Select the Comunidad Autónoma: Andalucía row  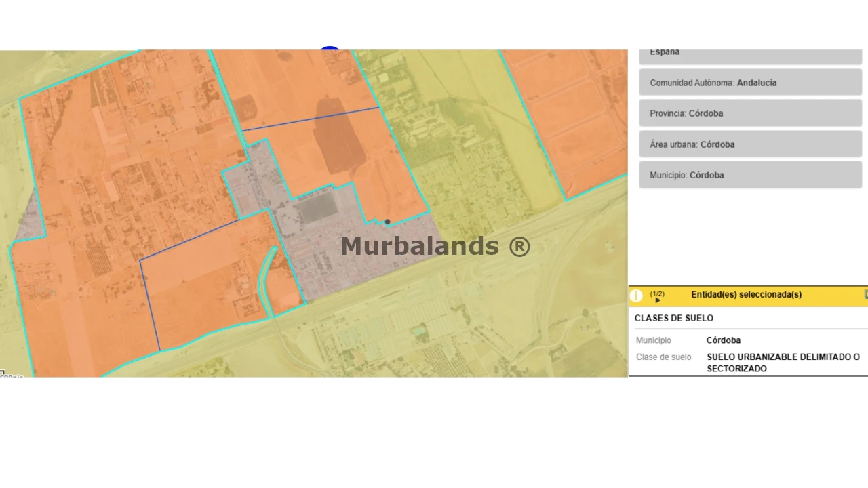(750, 83)
